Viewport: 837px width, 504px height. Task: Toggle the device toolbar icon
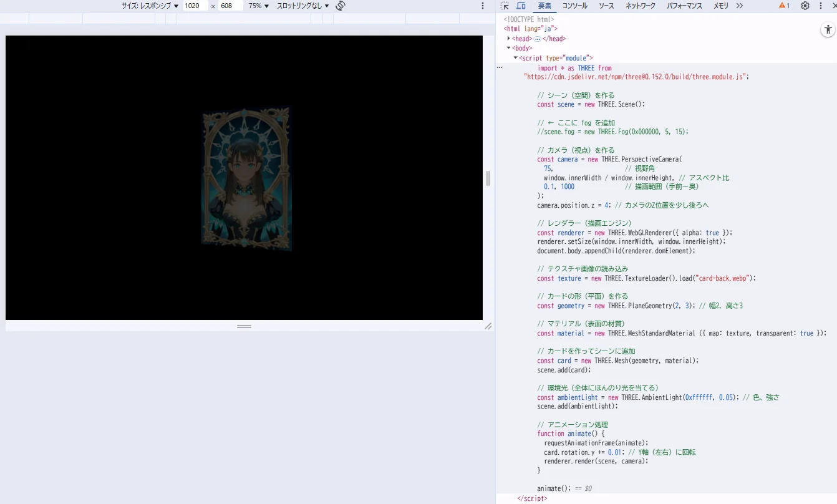[521, 6]
